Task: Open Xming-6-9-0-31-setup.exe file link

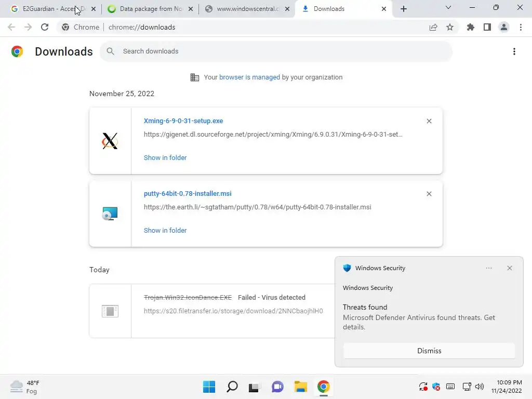Action: tap(183, 121)
